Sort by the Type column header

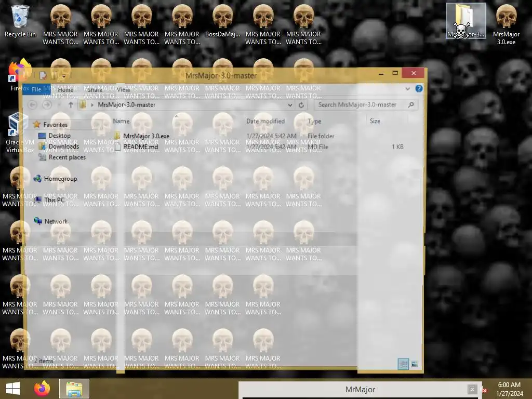pyautogui.click(x=314, y=121)
